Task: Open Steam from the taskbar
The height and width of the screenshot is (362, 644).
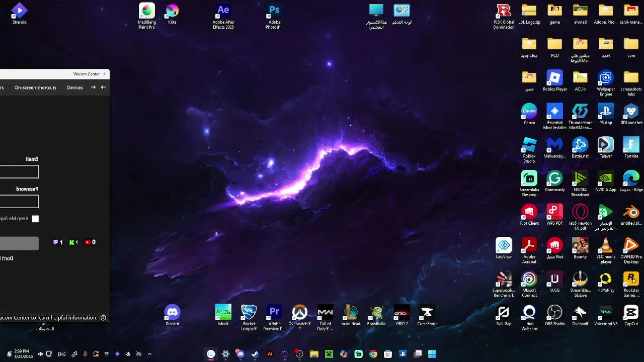Action: pos(255,354)
